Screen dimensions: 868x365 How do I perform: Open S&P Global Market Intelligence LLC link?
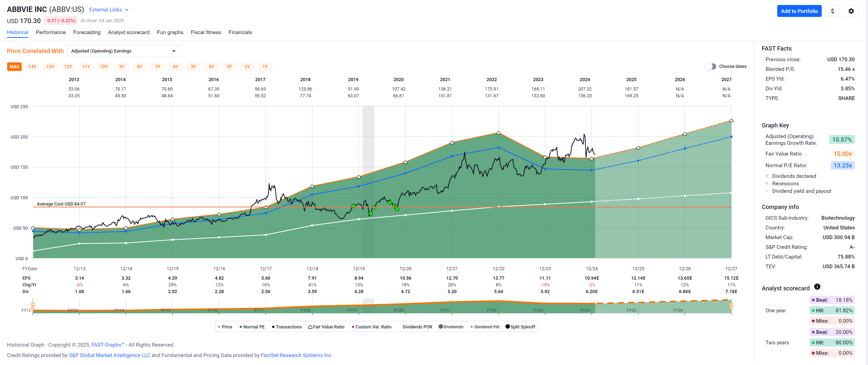(109, 355)
